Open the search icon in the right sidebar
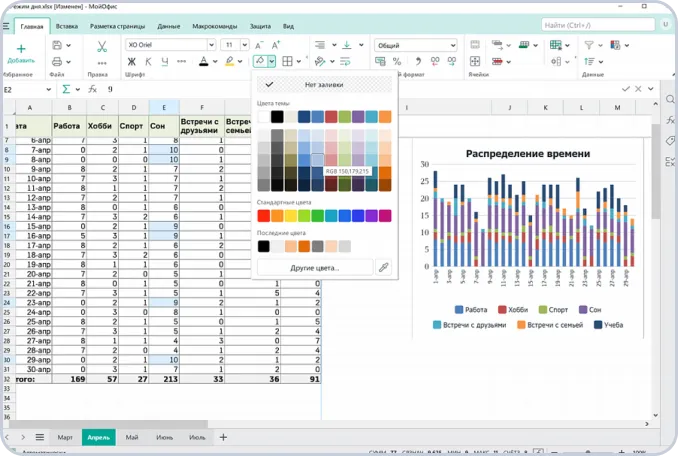678x456 pixels. click(x=669, y=99)
